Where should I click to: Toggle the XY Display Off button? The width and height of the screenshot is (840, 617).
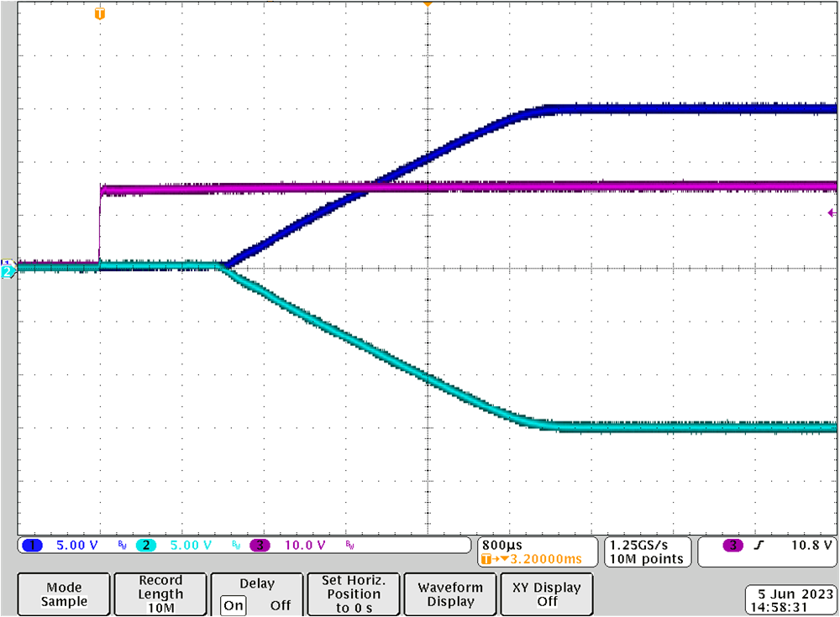click(547, 594)
